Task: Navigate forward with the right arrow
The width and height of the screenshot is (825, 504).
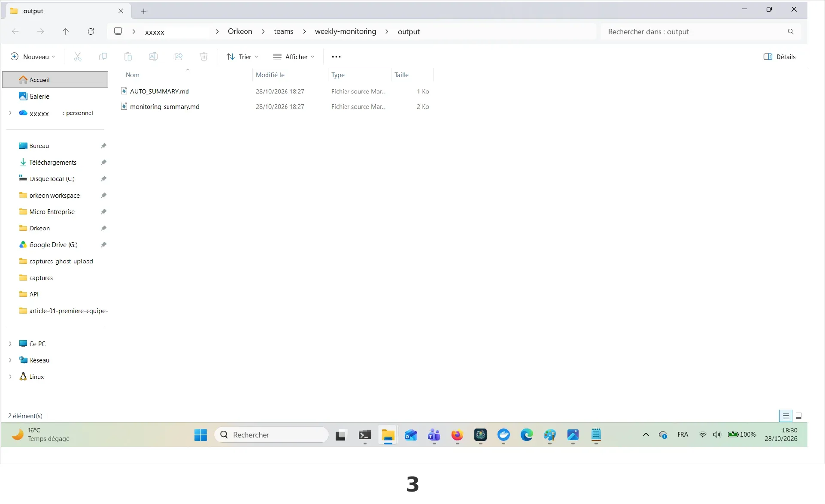Action: coord(40,31)
